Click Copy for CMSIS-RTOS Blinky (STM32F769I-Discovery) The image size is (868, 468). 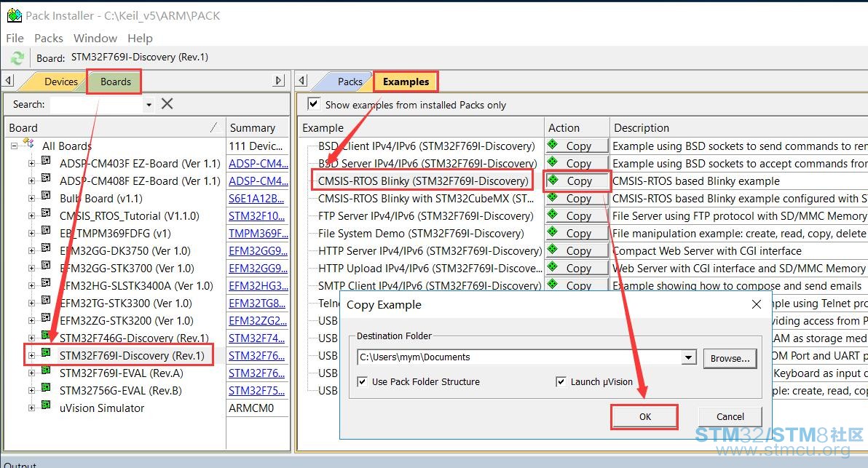click(x=577, y=181)
